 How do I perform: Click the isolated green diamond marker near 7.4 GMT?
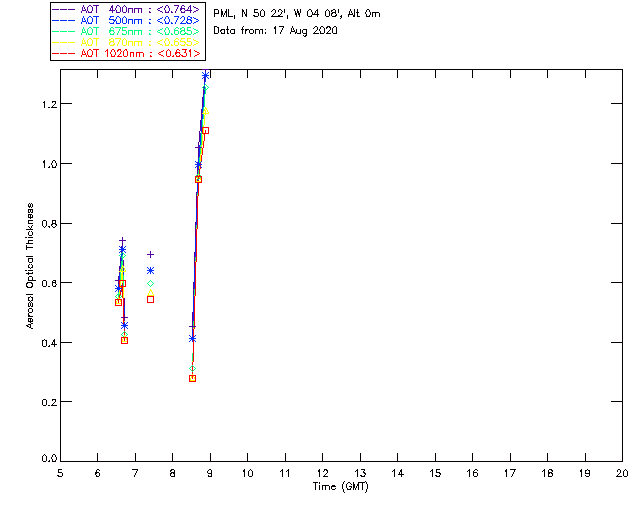[x=150, y=283]
